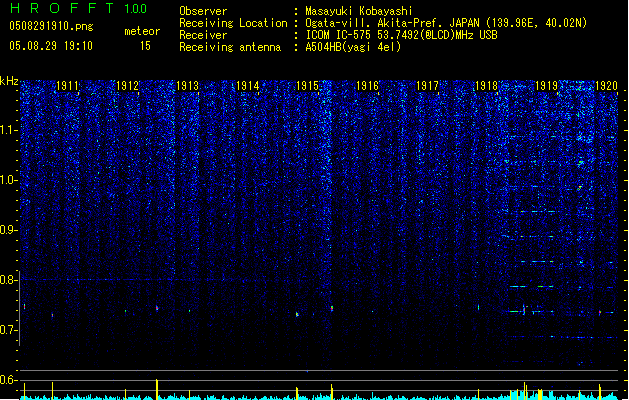Image resolution: width=629 pixels, height=400 pixels.
Task: Click the 1912 time marker
Action: coord(127,86)
